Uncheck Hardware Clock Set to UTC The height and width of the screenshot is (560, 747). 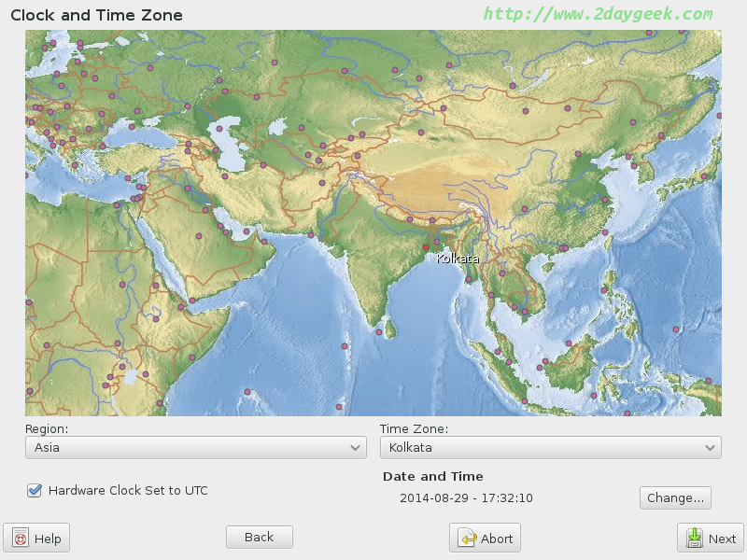(x=35, y=490)
